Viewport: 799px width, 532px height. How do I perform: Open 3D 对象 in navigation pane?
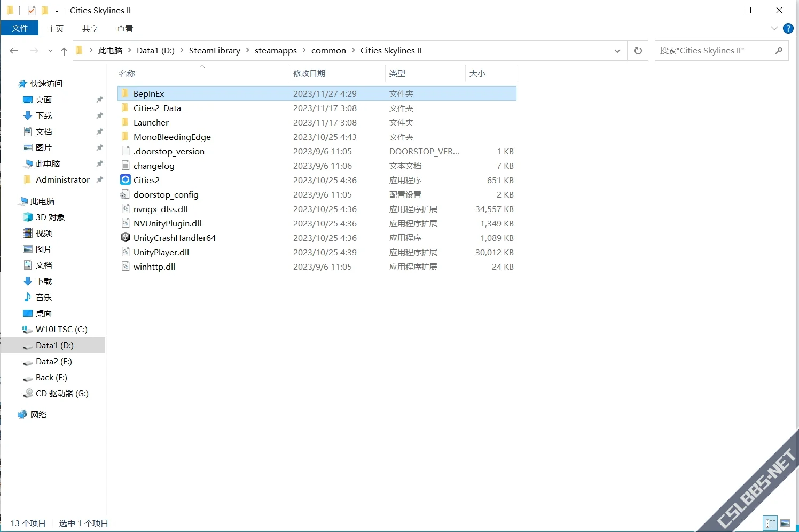coord(50,217)
